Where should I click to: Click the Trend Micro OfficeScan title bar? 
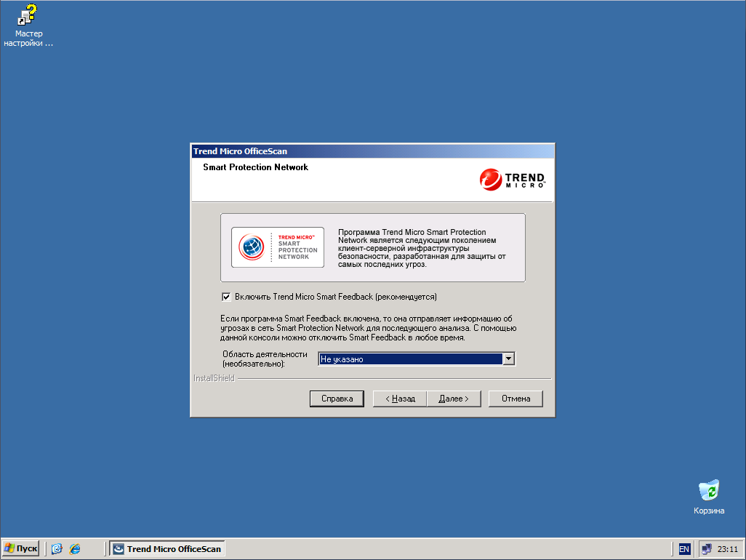coord(372,151)
